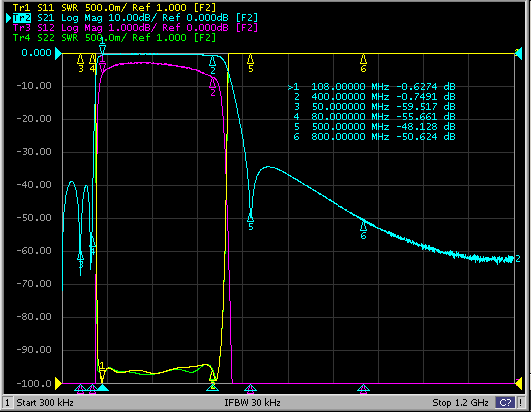The height and width of the screenshot is (412, 531).
Task: Click cyan marker 6 on the S21 trace
Action: (x=363, y=230)
